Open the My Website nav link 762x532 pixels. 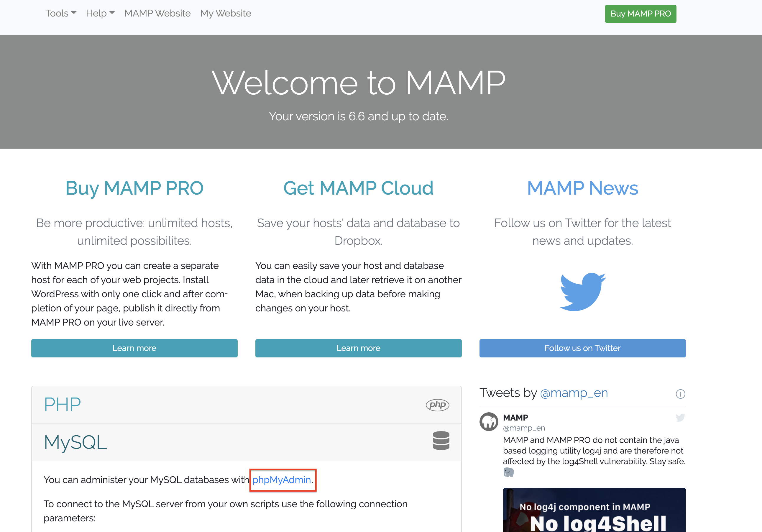click(226, 13)
